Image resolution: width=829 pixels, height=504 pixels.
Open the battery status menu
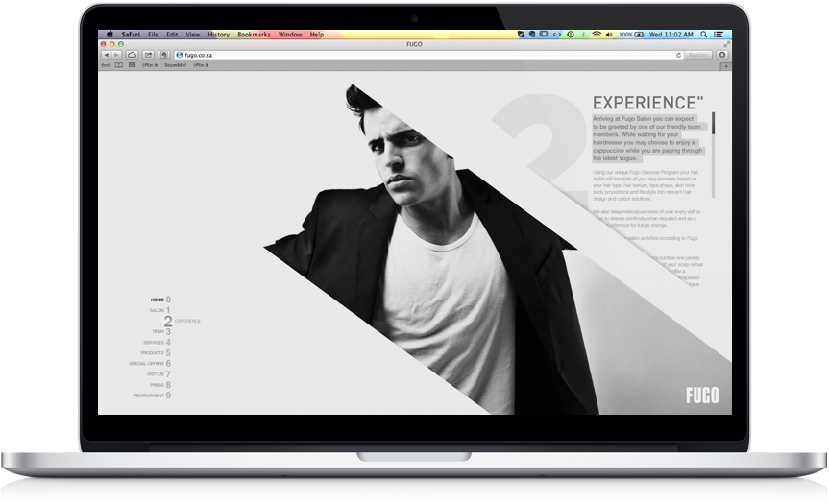(631, 35)
